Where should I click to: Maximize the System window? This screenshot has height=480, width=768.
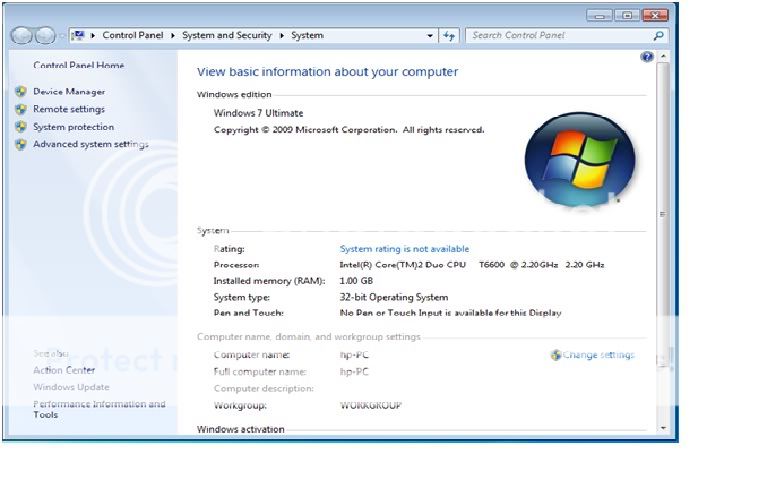coord(627,16)
